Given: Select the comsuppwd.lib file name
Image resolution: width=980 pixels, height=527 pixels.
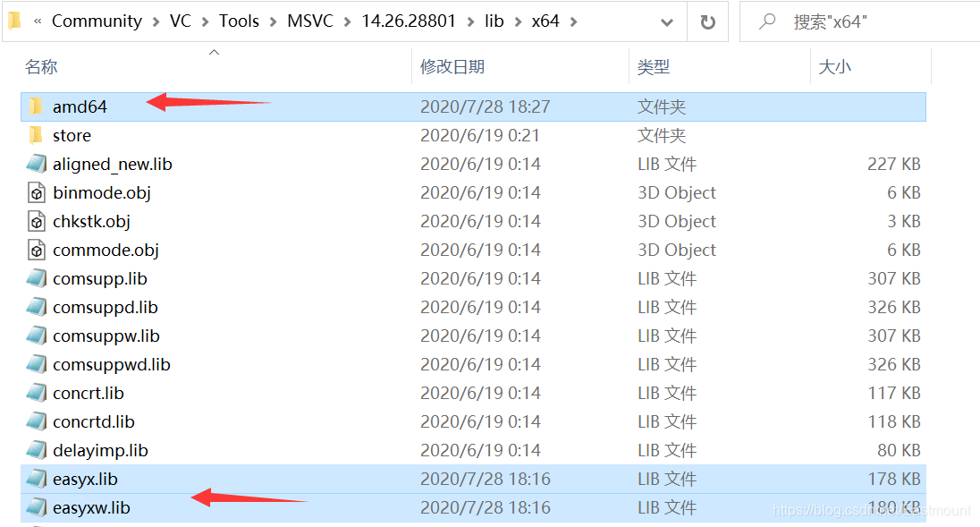Looking at the screenshot, I should click(112, 365).
